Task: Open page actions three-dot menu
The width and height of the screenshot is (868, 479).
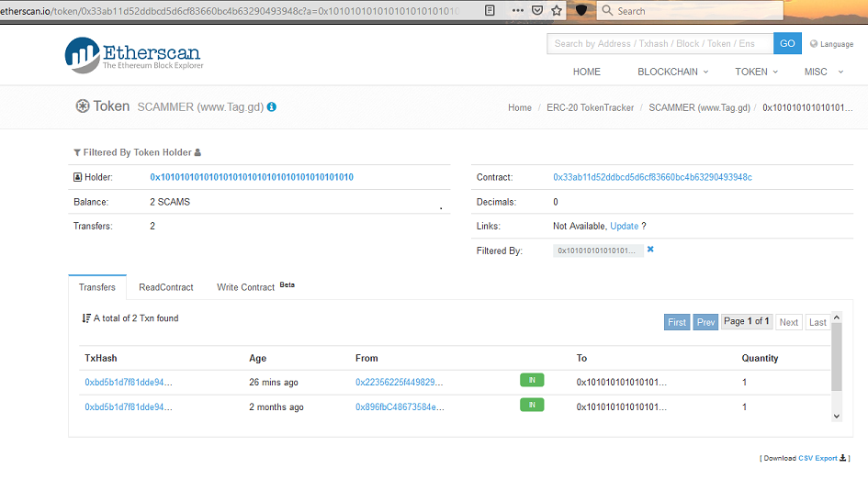Action: [518, 10]
